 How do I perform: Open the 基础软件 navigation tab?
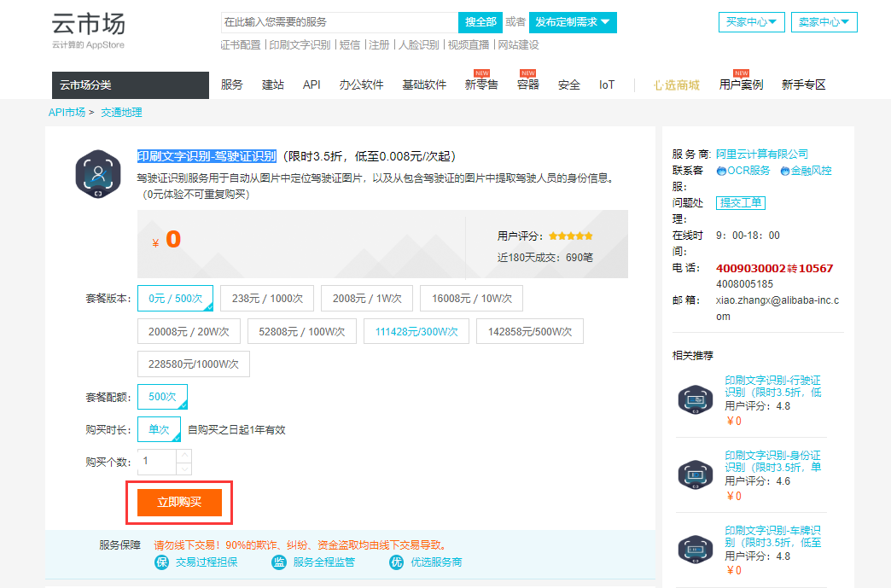tap(424, 84)
